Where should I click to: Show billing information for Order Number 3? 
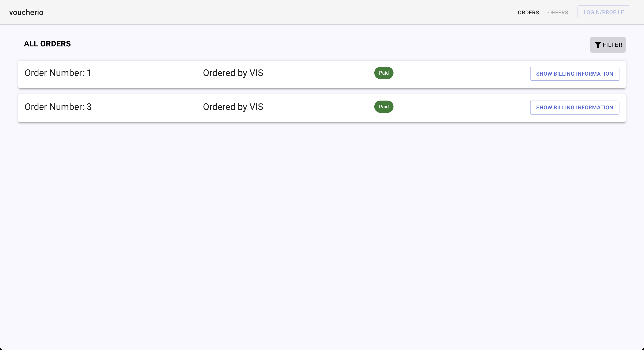574,107
